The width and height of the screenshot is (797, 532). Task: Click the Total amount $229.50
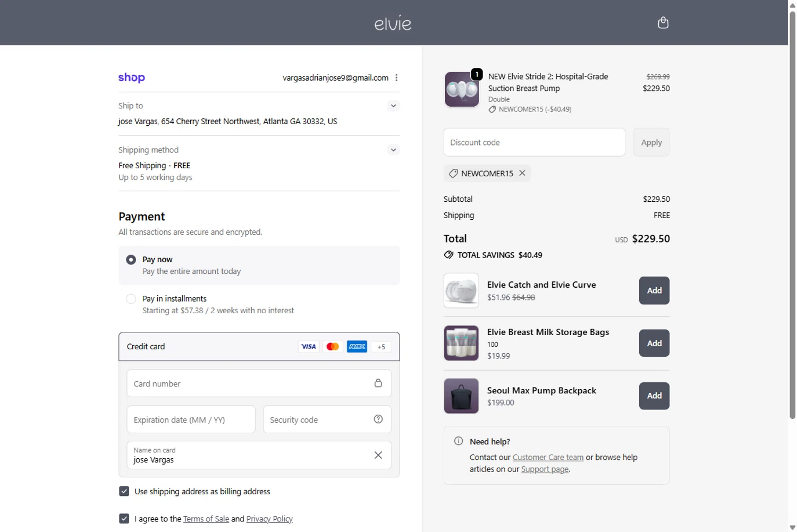(650, 239)
